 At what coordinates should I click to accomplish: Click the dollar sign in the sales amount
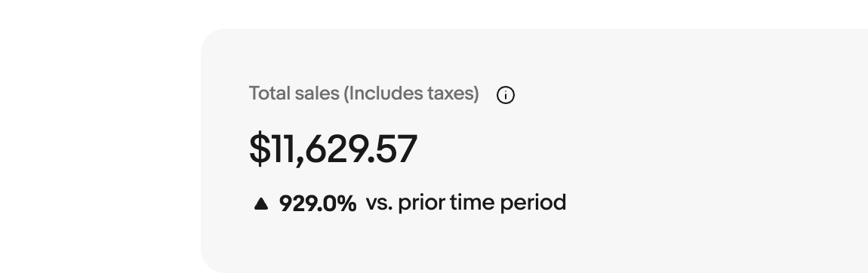pyautogui.click(x=260, y=149)
